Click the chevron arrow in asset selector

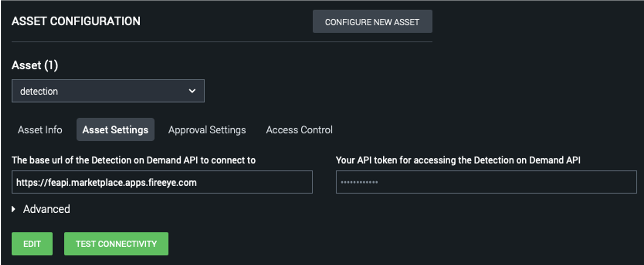click(191, 91)
